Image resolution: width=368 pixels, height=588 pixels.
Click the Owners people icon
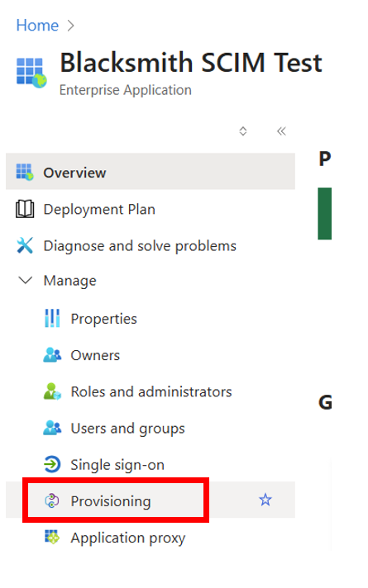click(52, 355)
